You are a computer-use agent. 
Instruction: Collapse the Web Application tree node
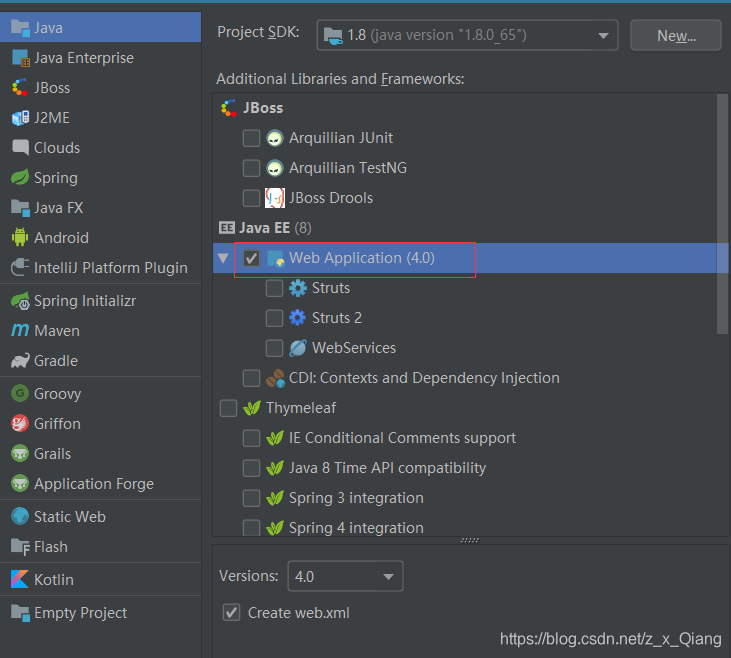point(223,258)
